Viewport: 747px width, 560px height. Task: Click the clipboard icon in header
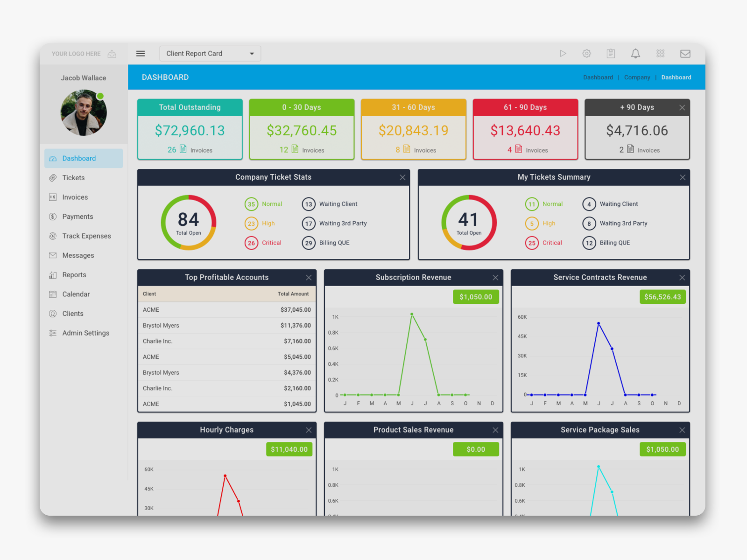click(x=611, y=54)
